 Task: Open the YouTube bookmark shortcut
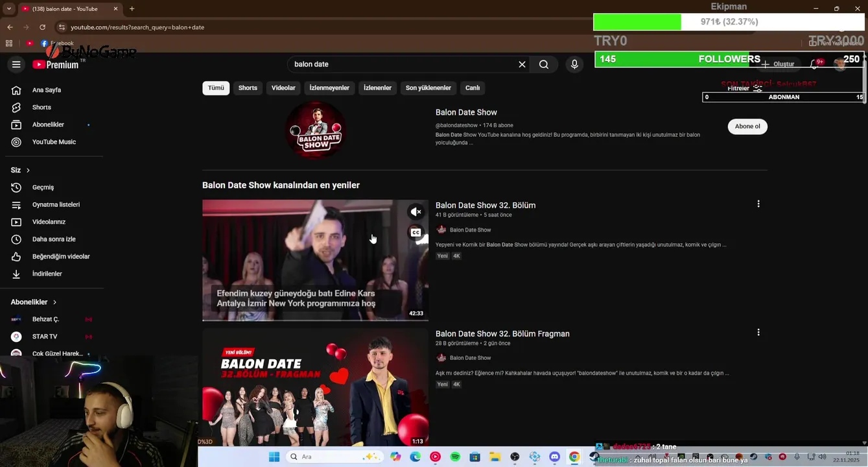(x=30, y=43)
